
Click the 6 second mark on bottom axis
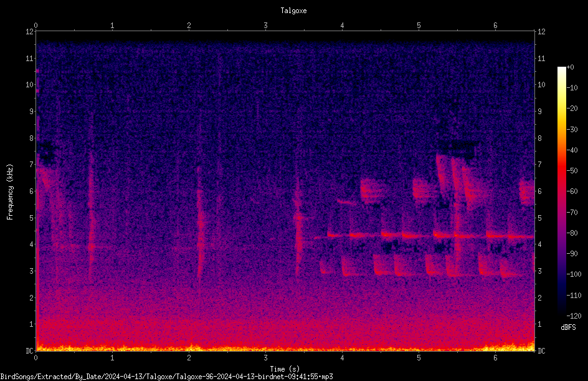[x=495, y=358]
